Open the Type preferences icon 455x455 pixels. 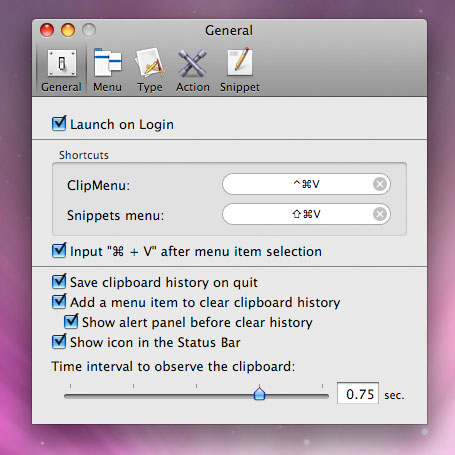(x=150, y=63)
